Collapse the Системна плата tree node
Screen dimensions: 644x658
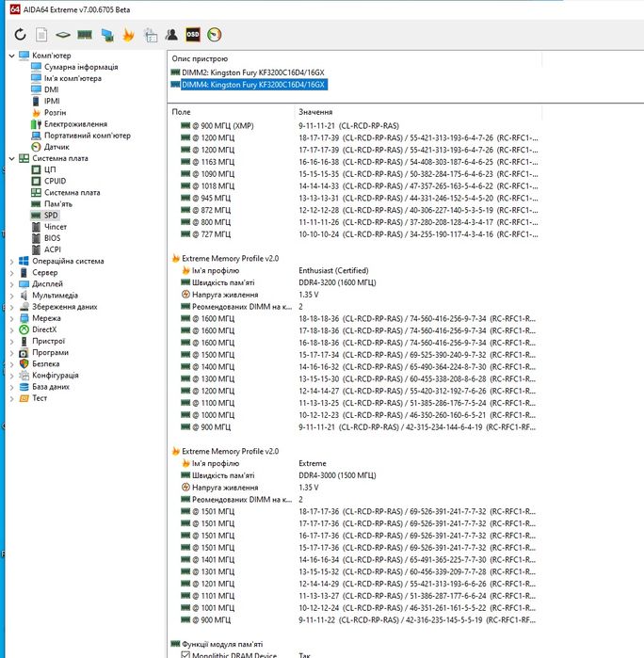(11, 158)
